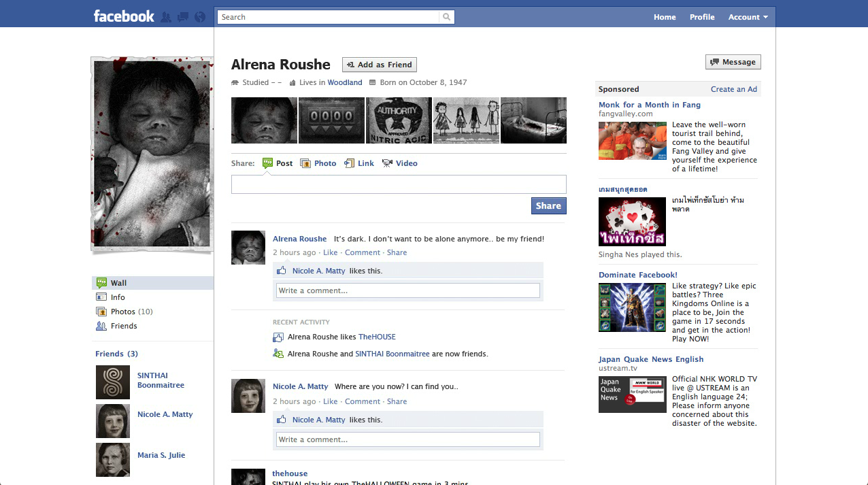The width and height of the screenshot is (868, 485).
Task: Click Share under Nicole's post
Action: (397, 401)
